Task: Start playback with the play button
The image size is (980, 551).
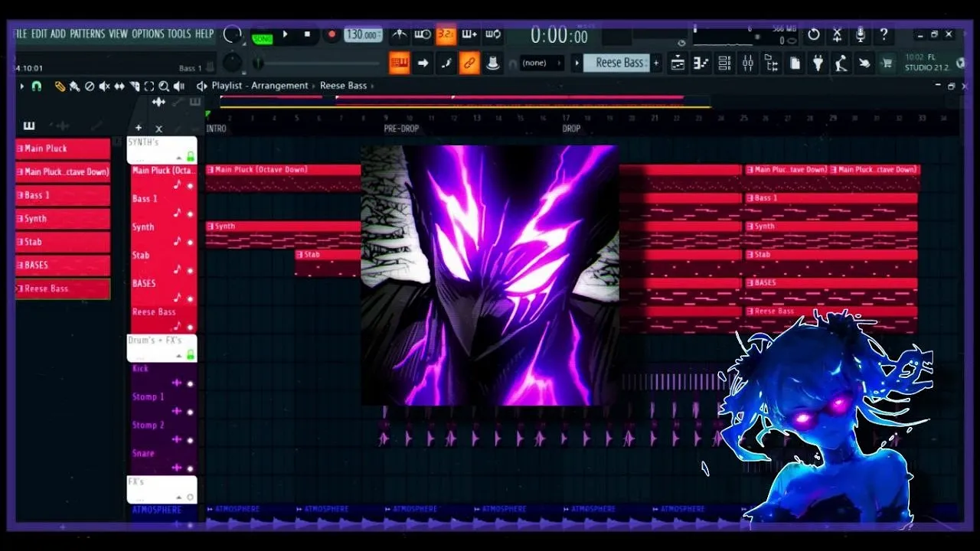Action: 285,34
